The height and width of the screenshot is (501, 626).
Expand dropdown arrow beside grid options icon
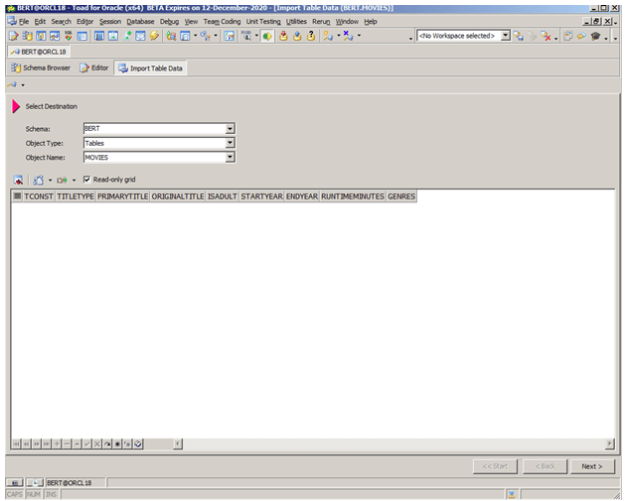[50, 180]
